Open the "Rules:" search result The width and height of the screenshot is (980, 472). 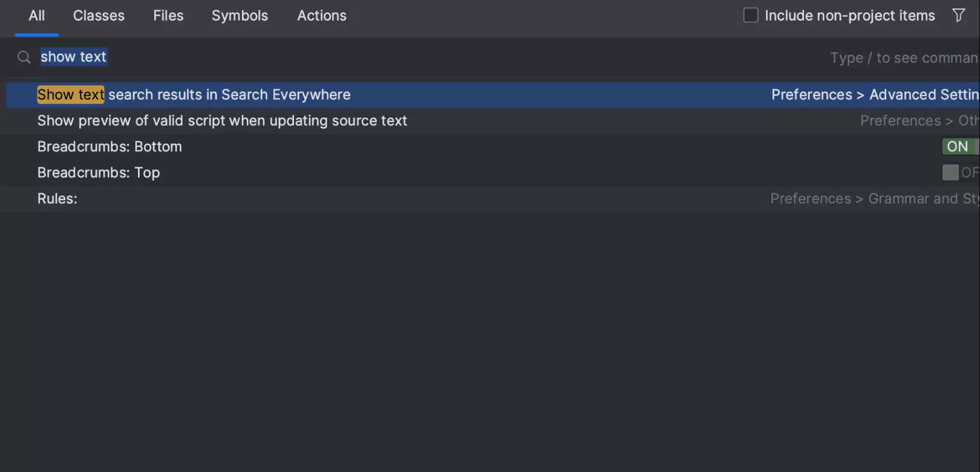[57, 199]
